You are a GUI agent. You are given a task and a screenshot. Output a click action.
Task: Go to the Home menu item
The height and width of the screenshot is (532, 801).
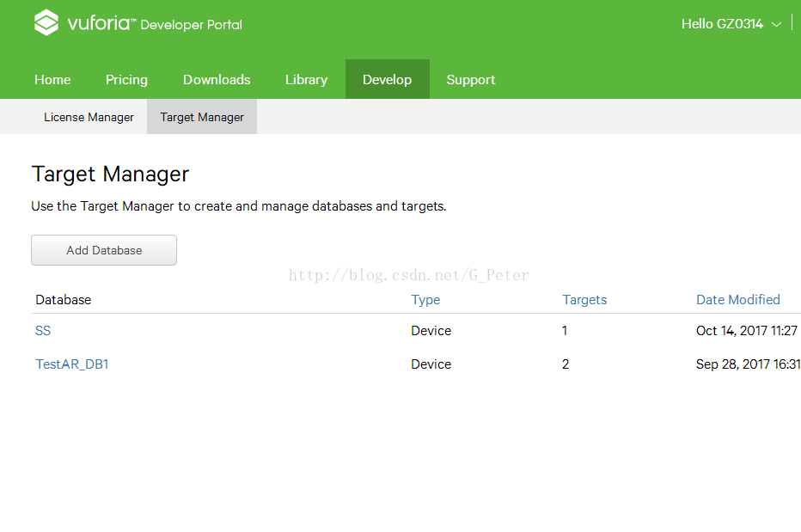[52, 80]
